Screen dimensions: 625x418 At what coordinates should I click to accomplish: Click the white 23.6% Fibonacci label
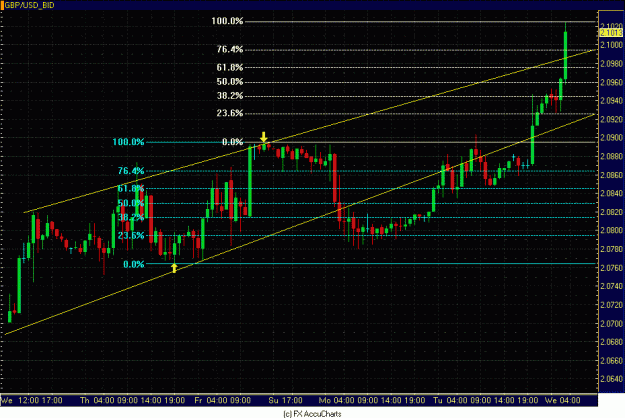[230, 113]
